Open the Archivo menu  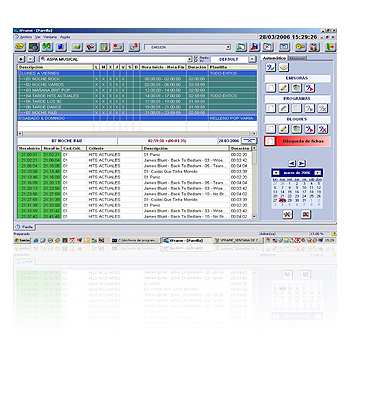(26, 37)
